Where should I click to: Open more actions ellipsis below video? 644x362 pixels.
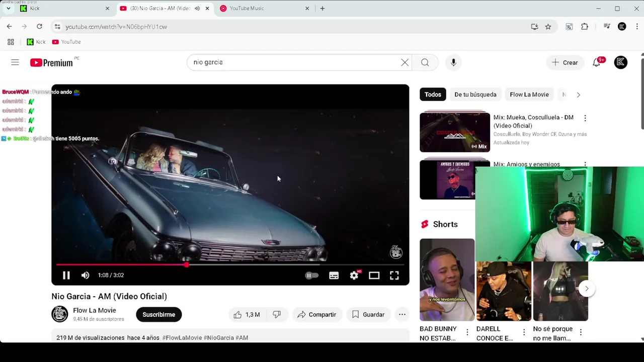pos(402,315)
